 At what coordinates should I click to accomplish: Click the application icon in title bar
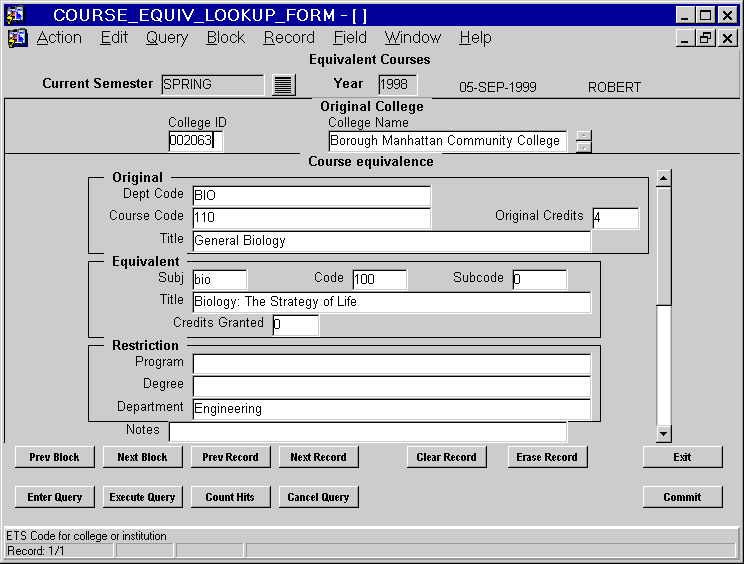[x=15, y=14]
